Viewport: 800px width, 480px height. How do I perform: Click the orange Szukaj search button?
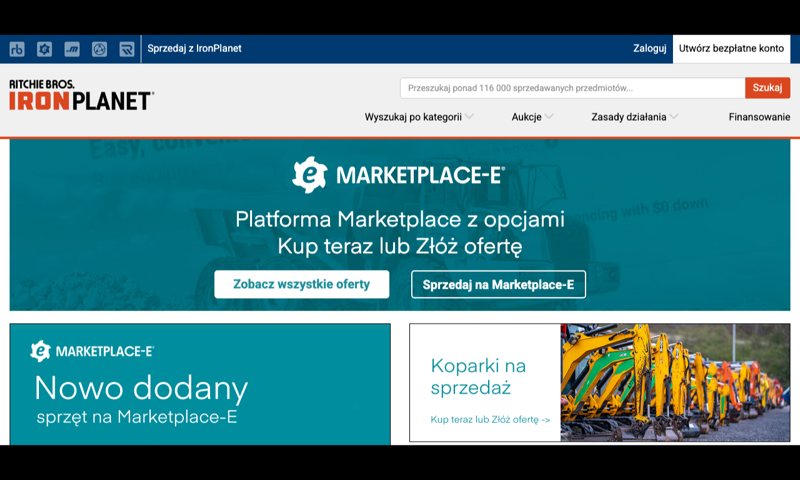[x=767, y=88]
